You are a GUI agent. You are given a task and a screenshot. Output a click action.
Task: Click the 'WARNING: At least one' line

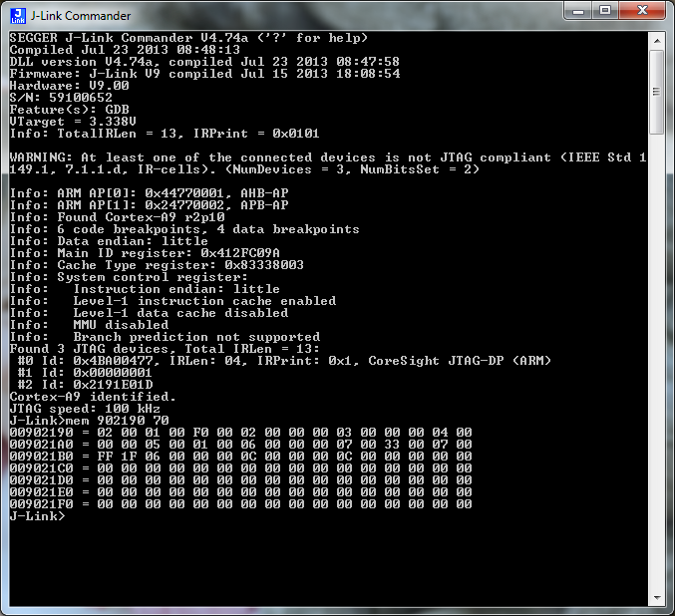328,157
